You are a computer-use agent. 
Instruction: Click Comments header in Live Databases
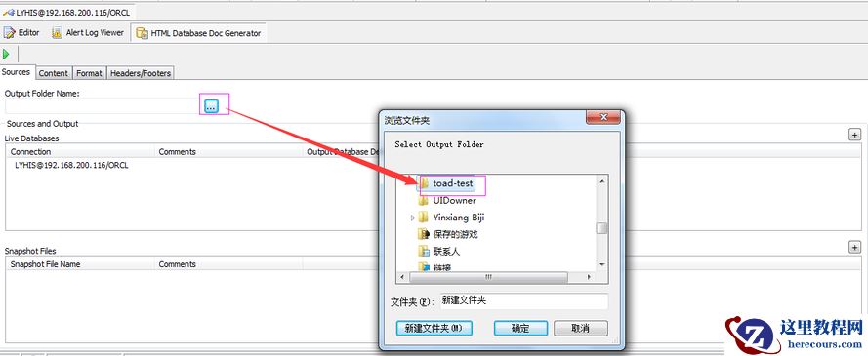pyautogui.click(x=228, y=151)
